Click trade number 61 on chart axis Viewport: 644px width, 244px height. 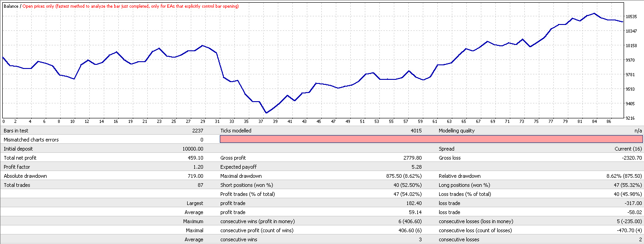[435, 122]
